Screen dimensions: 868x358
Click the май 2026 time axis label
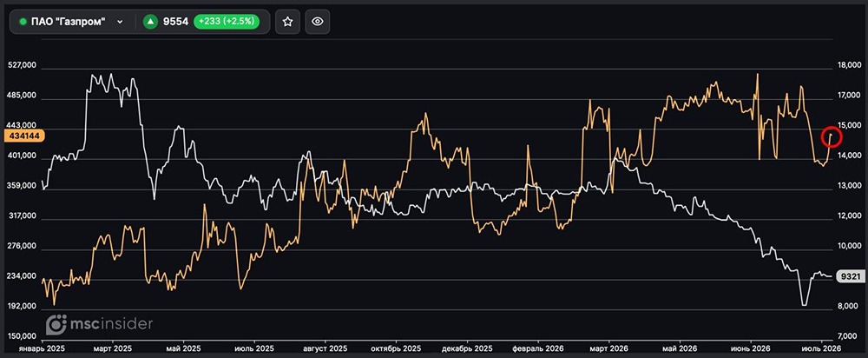click(680, 348)
